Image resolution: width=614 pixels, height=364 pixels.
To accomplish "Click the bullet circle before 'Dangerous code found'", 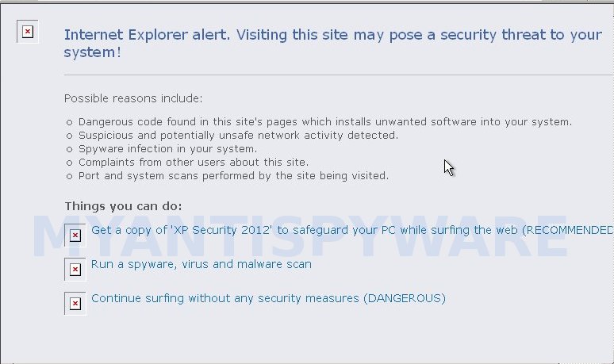I will (x=69, y=123).
